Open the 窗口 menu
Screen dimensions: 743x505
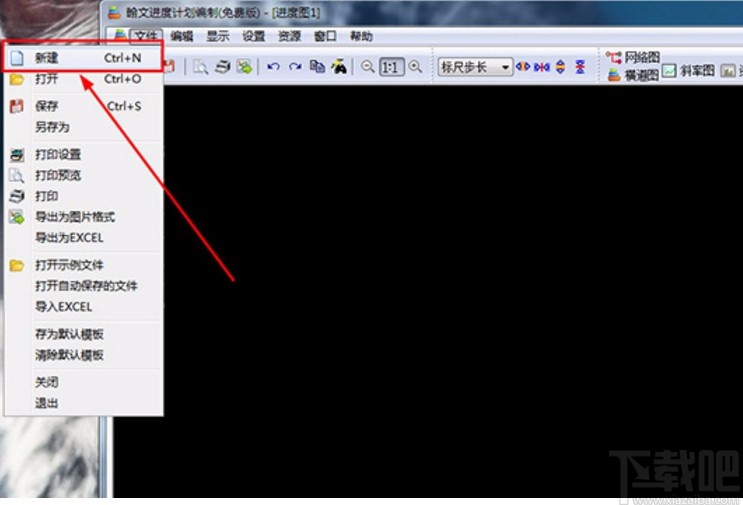click(x=325, y=36)
